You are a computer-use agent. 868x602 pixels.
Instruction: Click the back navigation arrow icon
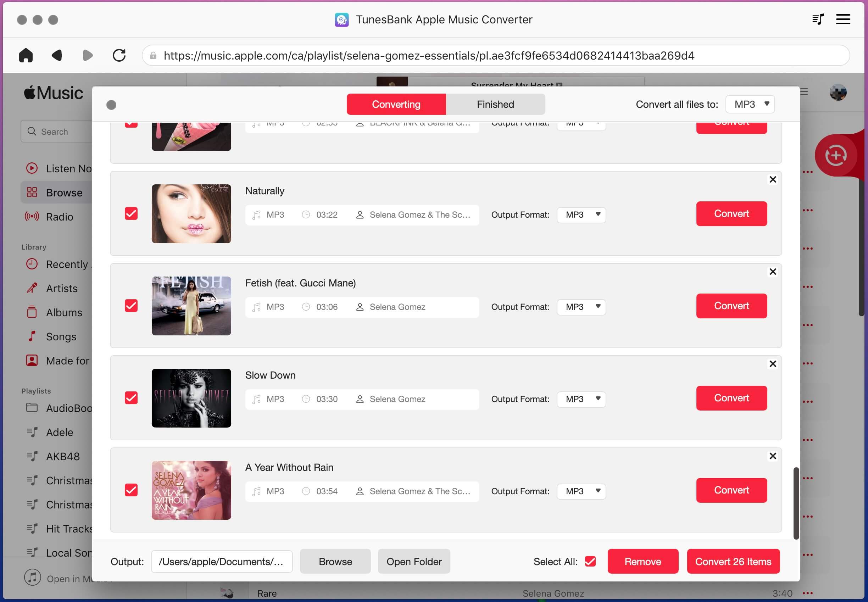click(56, 55)
